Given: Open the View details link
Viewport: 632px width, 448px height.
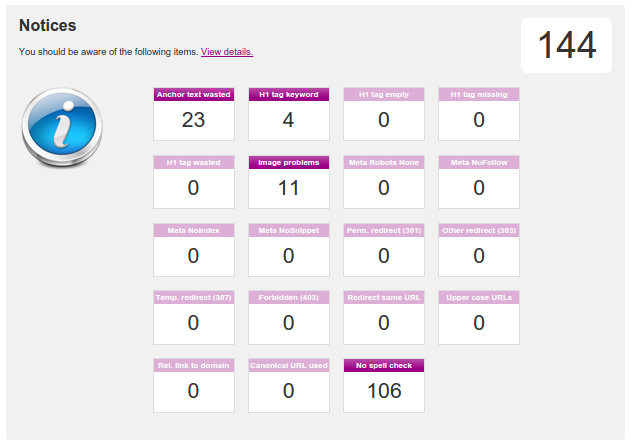Looking at the screenshot, I should point(227,51).
